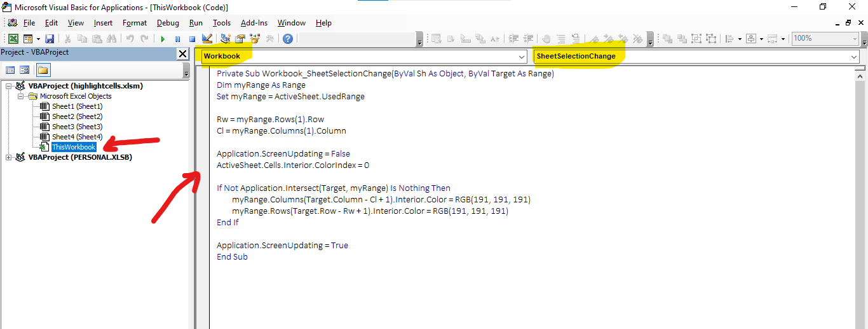The image size is (868, 329).
Task: Open the View menu
Action: pos(76,23)
